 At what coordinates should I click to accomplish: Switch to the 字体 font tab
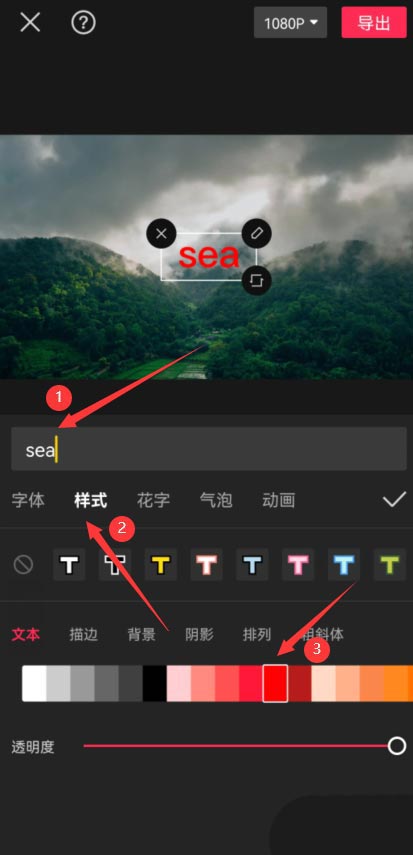coord(28,500)
